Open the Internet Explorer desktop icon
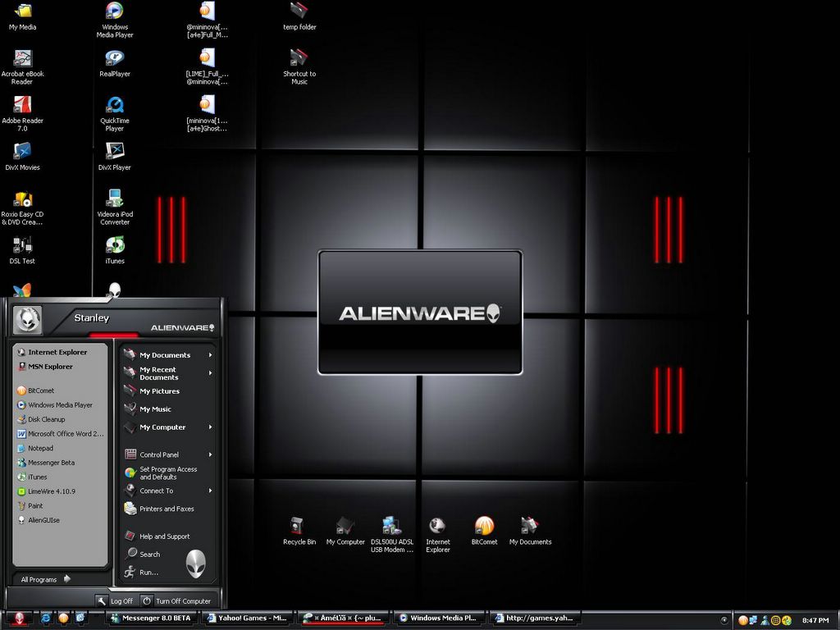 438,535
